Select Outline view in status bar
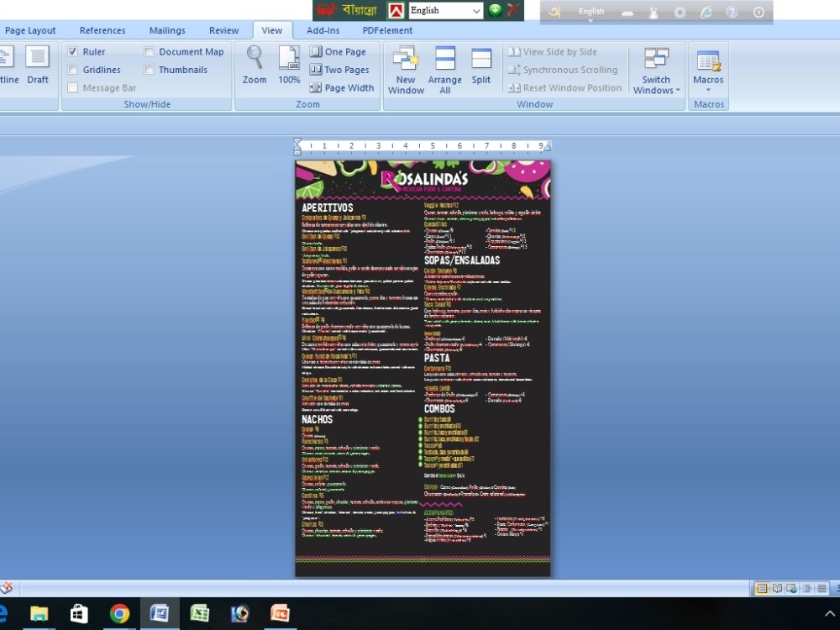Viewport: 840px width, 630px height. [806, 589]
